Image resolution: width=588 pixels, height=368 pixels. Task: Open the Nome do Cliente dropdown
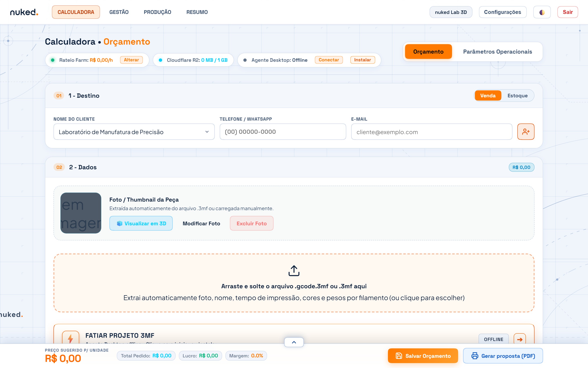click(134, 132)
